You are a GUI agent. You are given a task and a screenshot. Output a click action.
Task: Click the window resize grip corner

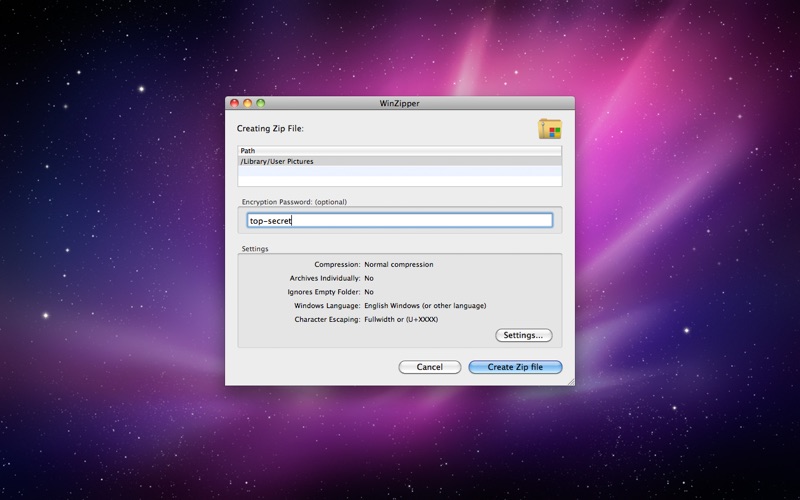(x=571, y=382)
